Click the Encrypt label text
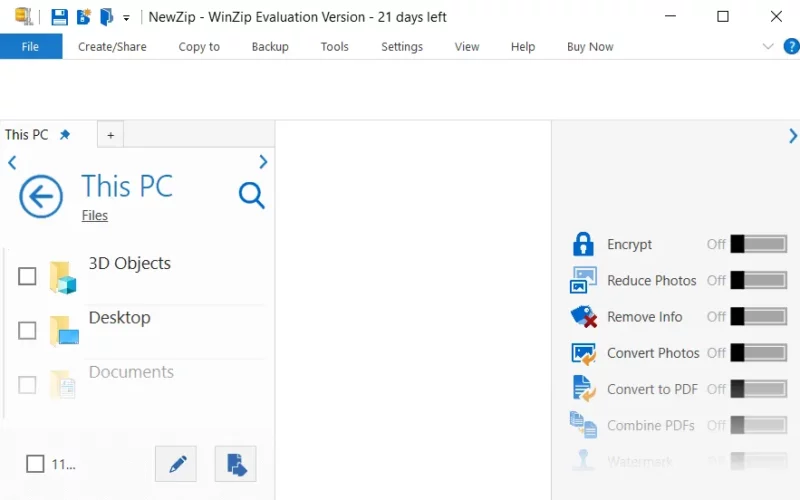800x500 pixels. (x=629, y=244)
